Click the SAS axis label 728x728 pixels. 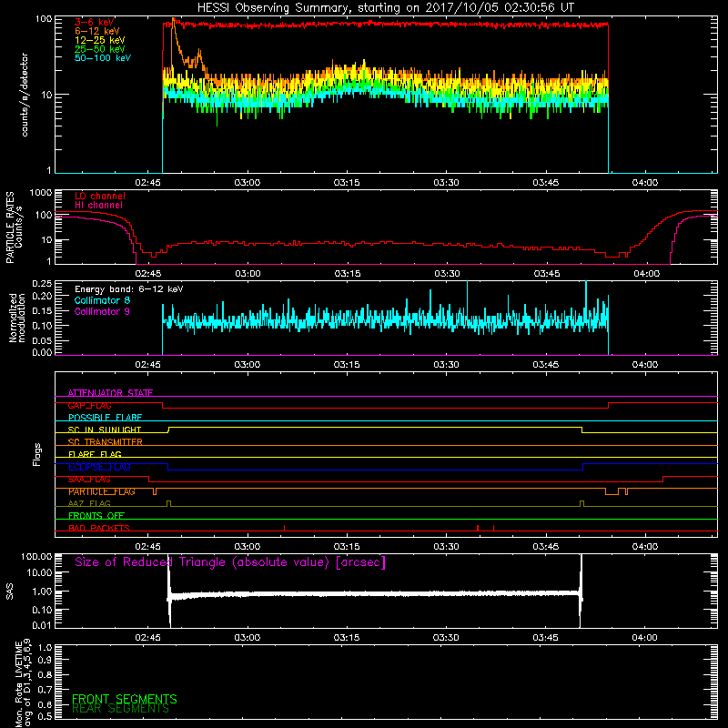click(10, 591)
